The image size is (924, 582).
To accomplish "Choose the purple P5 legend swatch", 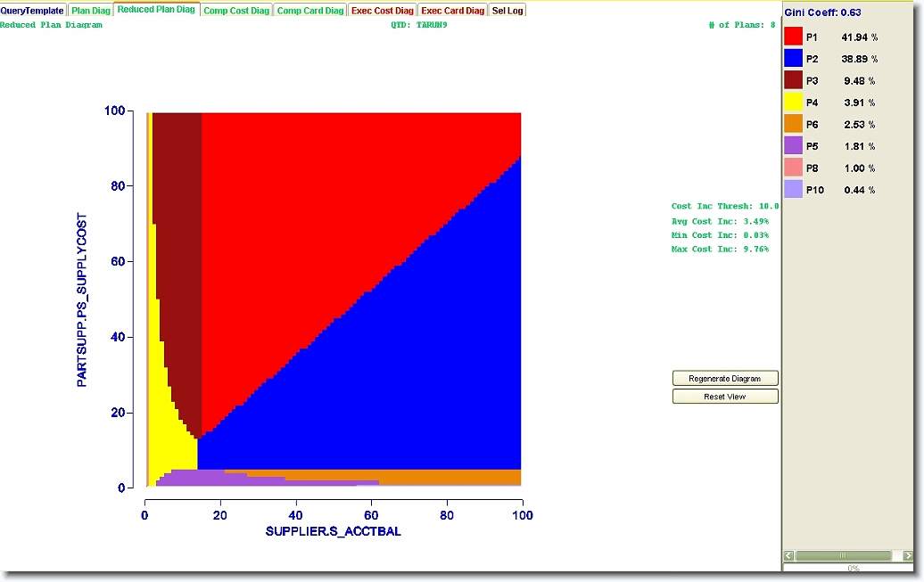I will [793, 146].
